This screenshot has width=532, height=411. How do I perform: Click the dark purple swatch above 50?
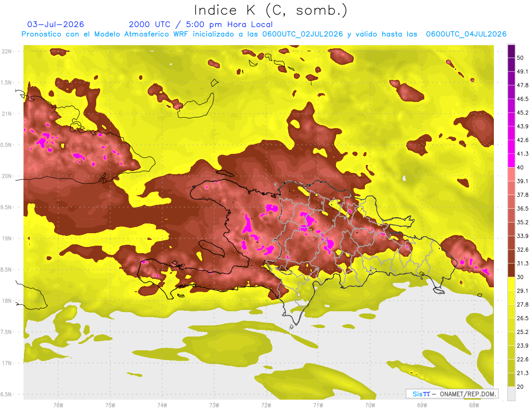coord(511,51)
